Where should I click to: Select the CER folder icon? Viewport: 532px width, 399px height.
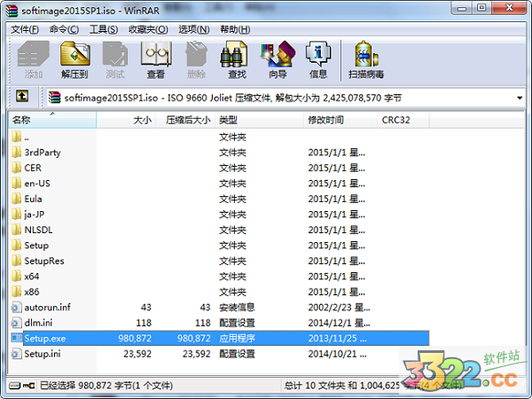[16, 168]
